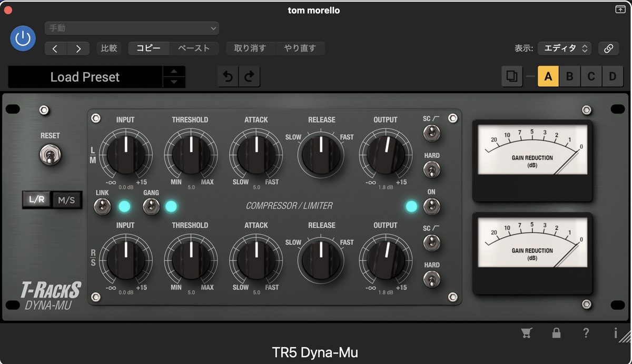Click the R/S channel THRESHOLD knob
Image resolution: width=632 pixels, height=364 pixels.
click(191, 259)
